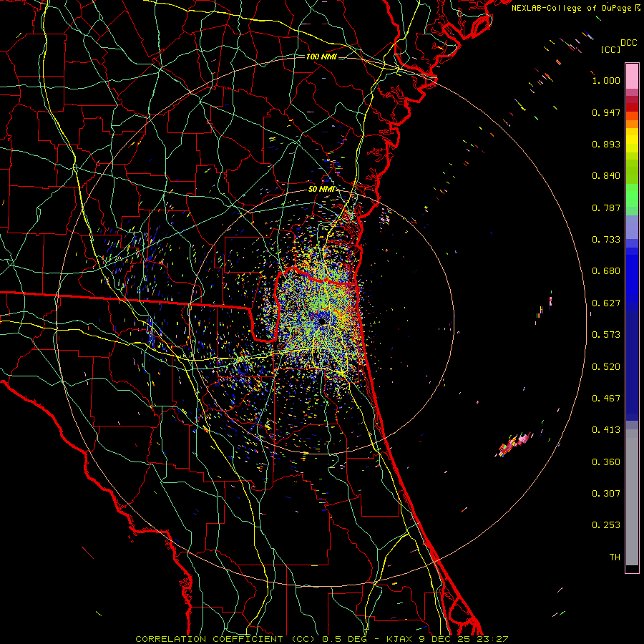This screenshot has height=644, width=644.
Task: Click the pink offshore echo cluster southeast
Action: [514, 444]
